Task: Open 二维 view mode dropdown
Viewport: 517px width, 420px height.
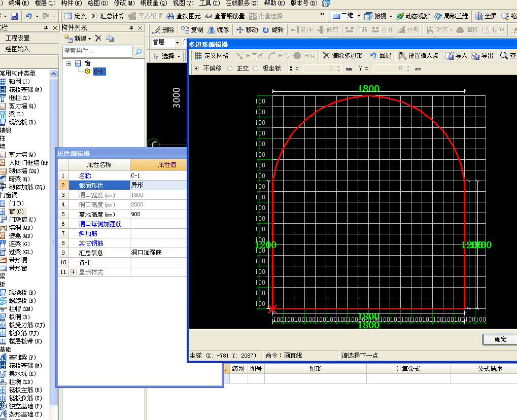Action: (x=359, y=16)
